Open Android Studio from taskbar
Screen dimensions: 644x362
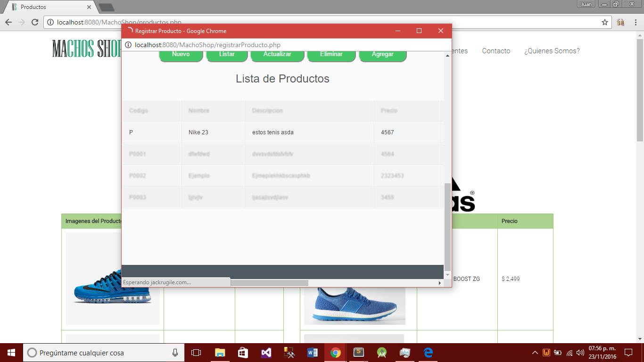point(382,353)
